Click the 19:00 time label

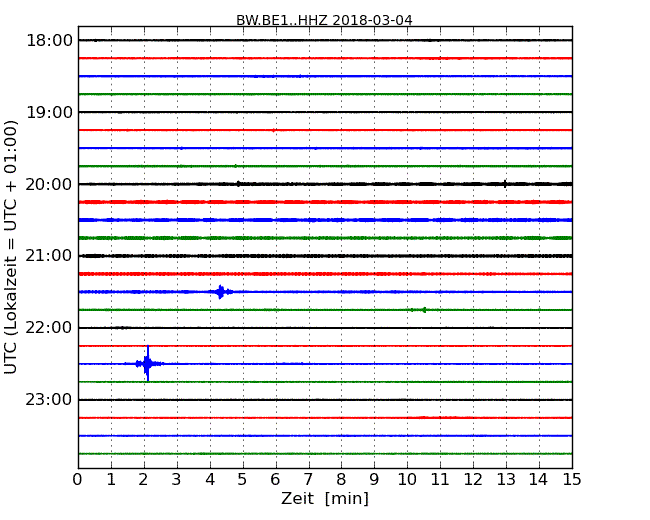pos(49,112)
